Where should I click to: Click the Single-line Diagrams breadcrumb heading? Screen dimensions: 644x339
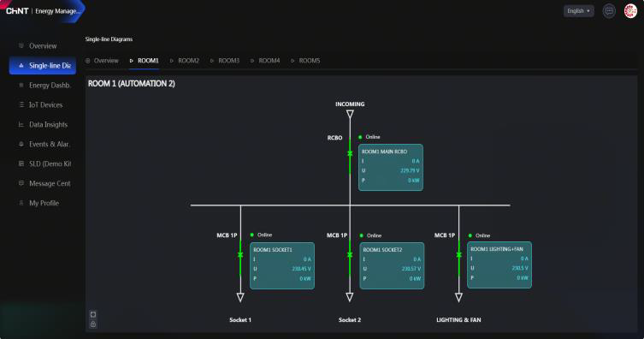point(109,39)
